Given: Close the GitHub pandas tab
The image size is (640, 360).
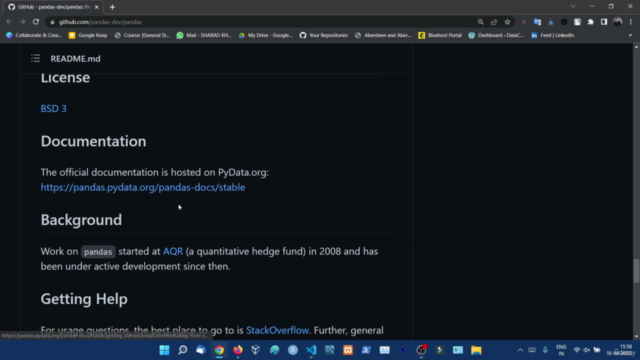Looking at the screenshot, I should click(x=97, y=7).
